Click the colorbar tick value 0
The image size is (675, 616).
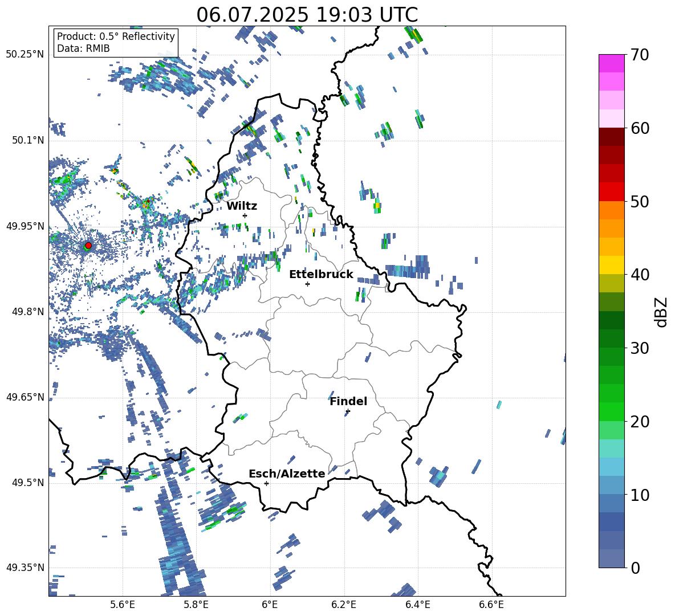coord(635,568)
